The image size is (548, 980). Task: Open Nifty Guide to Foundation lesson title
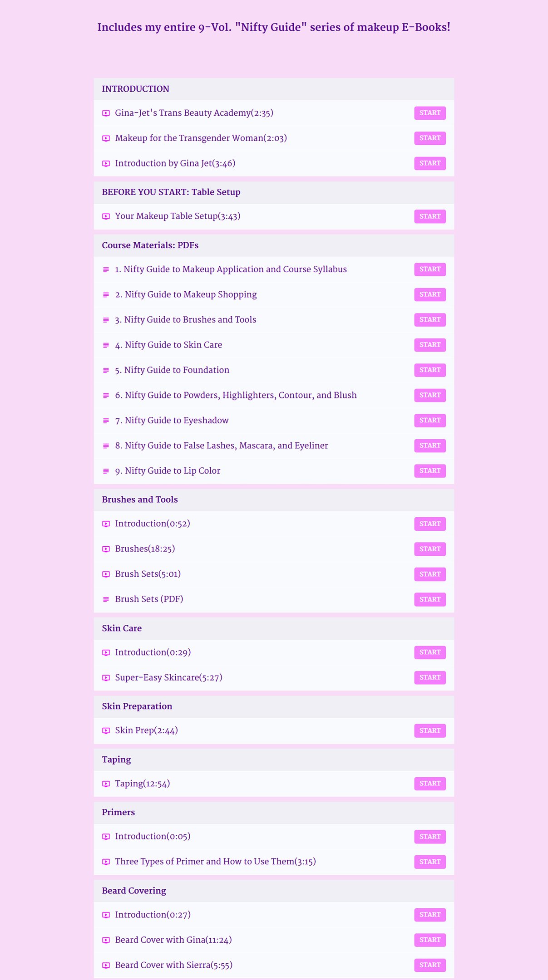click(172, 370)
